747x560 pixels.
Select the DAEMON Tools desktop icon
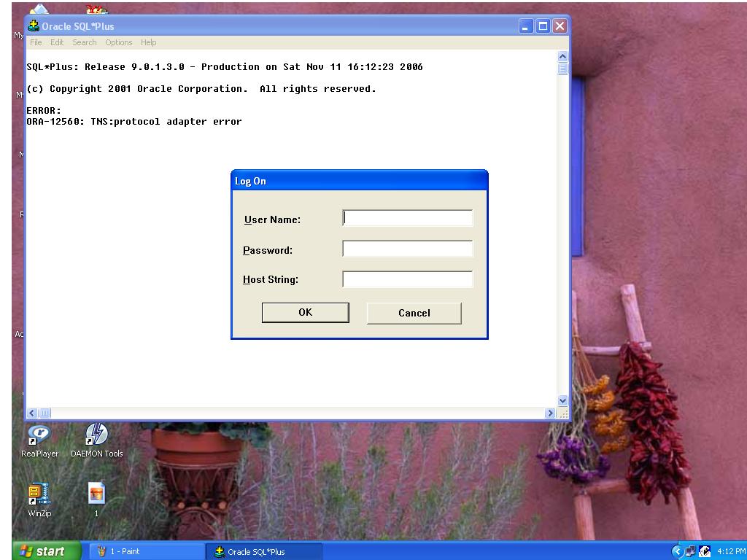(x=96, y=435)
